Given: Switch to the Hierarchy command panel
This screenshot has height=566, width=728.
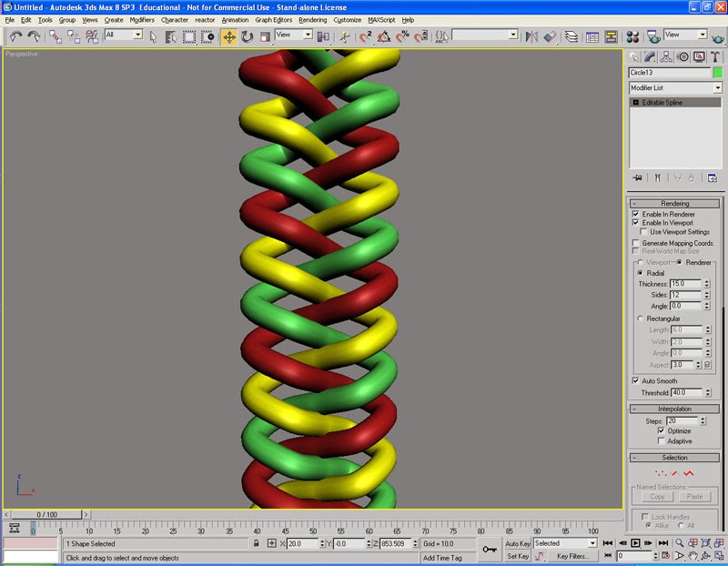Looking at the screenshot, I should pyautogui.click(x=666, y=56).
